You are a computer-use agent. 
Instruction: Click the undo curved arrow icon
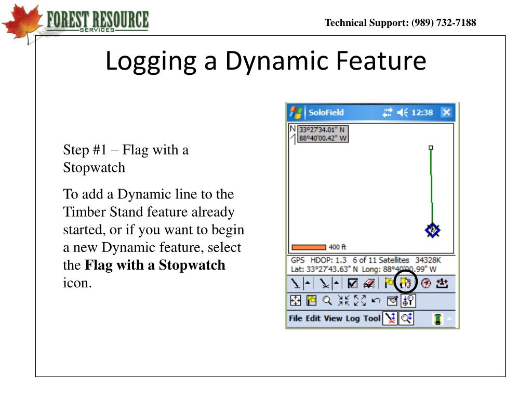coord(376,301)
